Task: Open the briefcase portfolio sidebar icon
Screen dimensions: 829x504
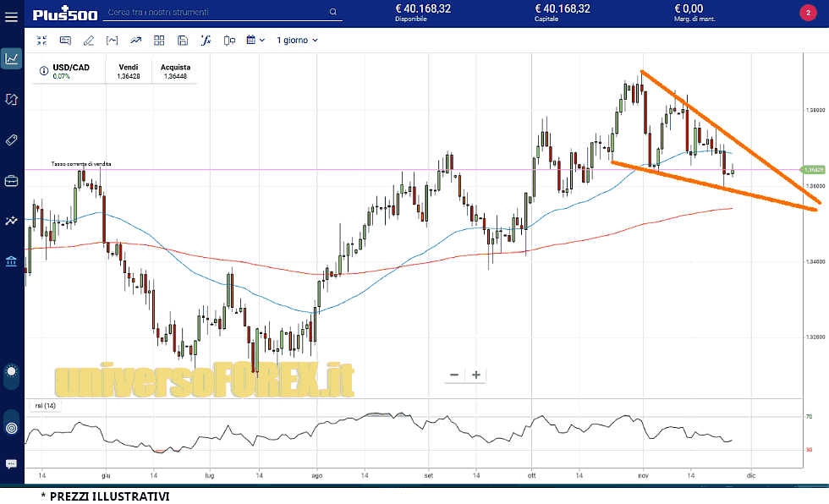Action: pos(12,180)
